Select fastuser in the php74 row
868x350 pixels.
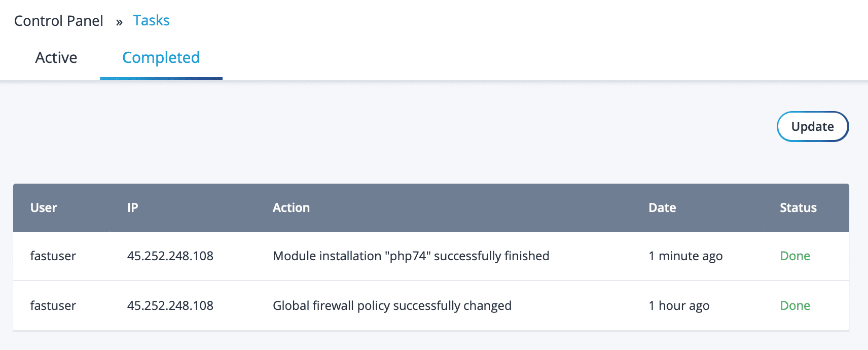tap(53, 256)
